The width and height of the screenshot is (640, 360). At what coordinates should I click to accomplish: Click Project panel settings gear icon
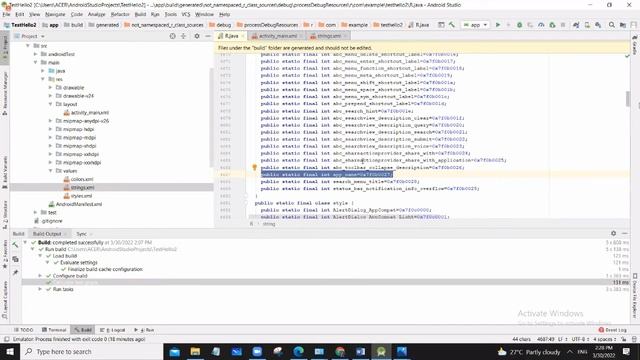tap(197, 36)
